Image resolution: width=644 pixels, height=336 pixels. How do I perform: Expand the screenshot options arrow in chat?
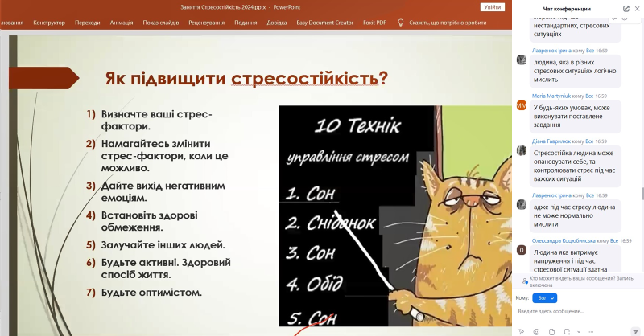pos(578,331)
